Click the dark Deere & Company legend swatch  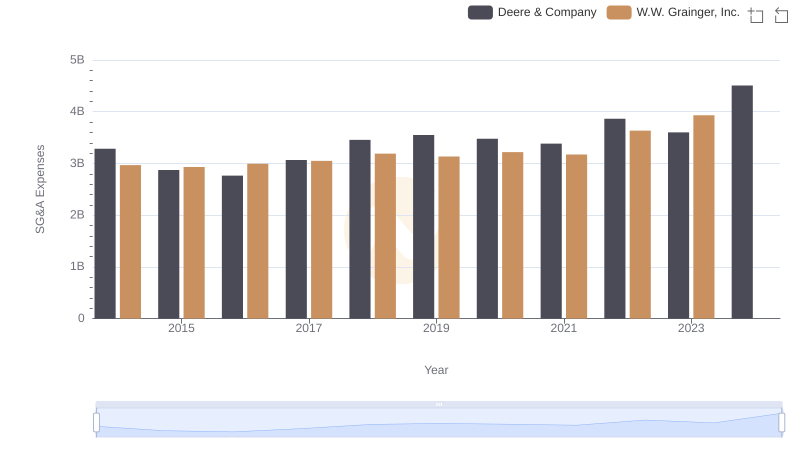tap(480, 12)
